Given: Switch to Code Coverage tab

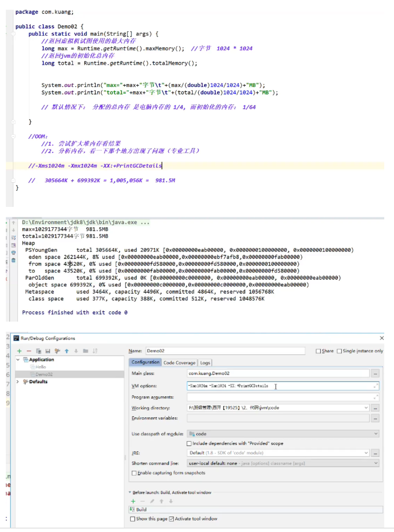Looking at the screenshot, I should coord(179,363).
